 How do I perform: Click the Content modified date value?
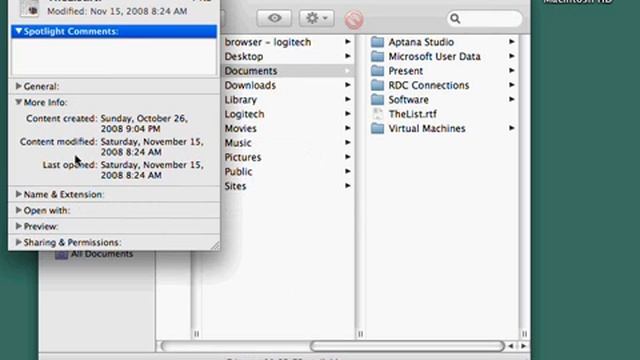click(152, 147)
